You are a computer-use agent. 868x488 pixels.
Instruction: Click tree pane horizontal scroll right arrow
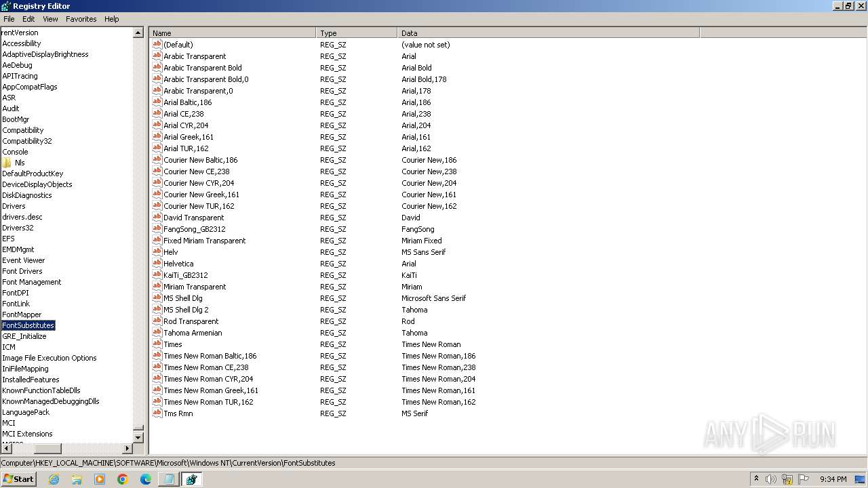[127, 449]
